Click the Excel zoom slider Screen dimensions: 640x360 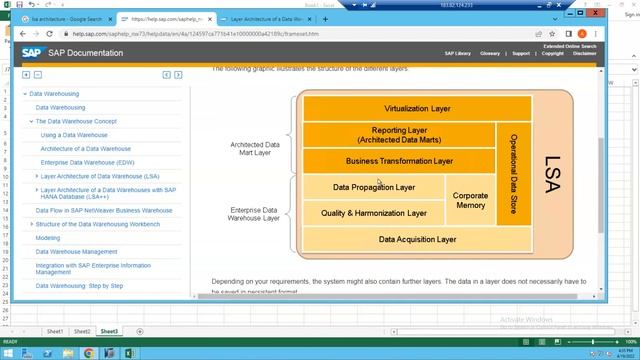pos(593,342)
